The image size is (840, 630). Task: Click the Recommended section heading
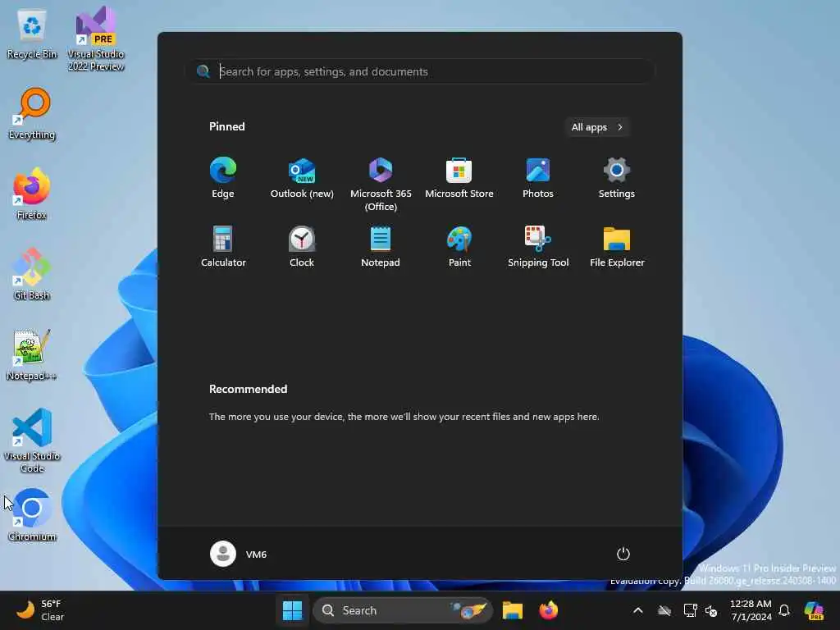248,389
